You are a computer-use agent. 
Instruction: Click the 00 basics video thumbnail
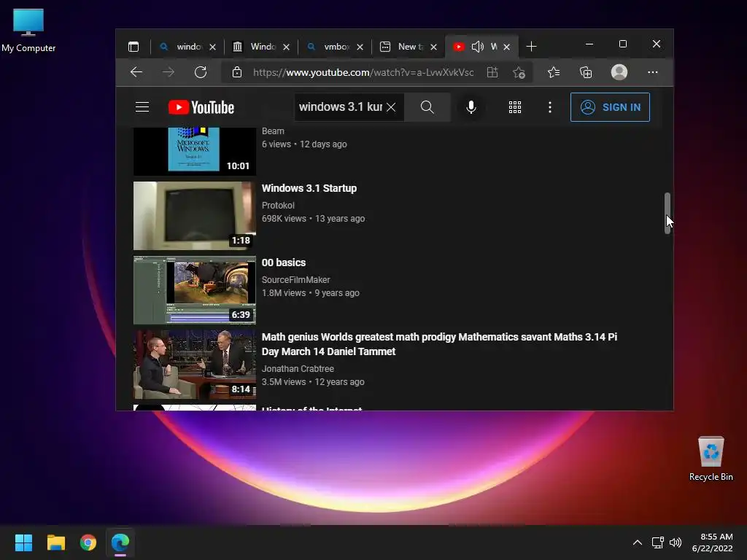[x=194, y=290]
